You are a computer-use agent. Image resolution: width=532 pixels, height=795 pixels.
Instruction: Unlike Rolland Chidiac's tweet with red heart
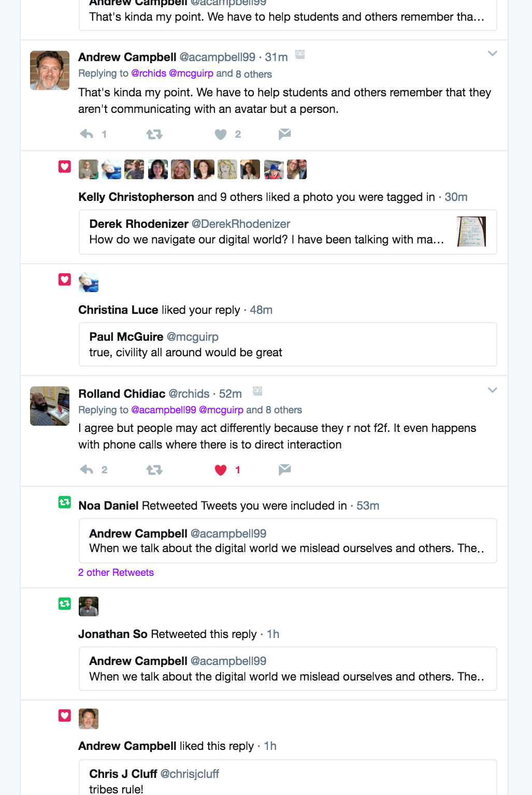point(221,470)
